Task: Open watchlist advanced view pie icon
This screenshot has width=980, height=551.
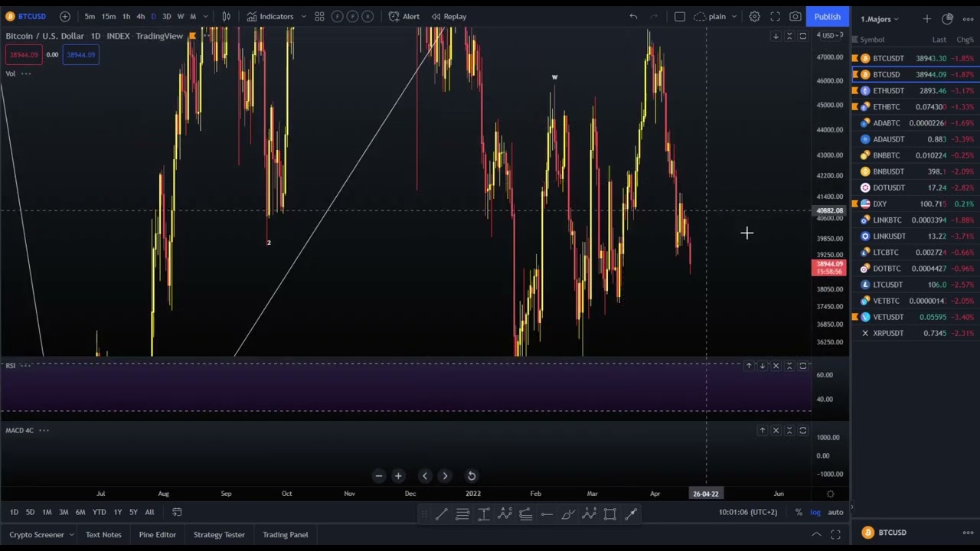Action: [947, 18]
